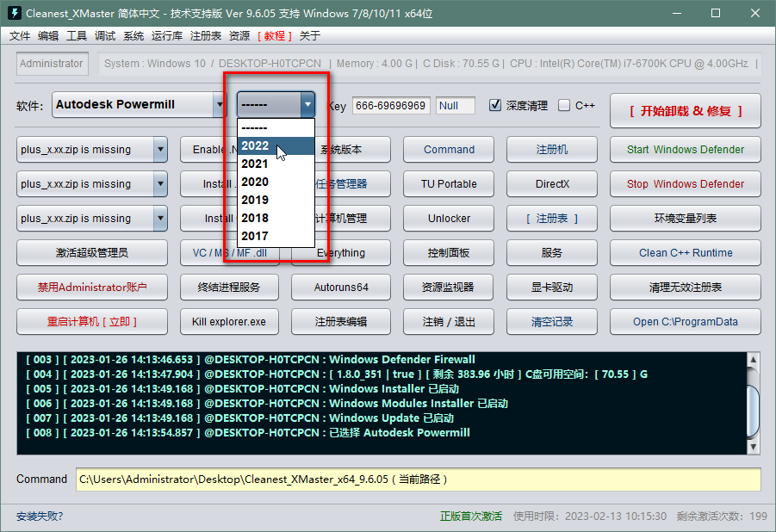The width and height of the screenshot is (776, 532).
Task: Open the red [ 教程 ] menu
Action: (275, 35)
